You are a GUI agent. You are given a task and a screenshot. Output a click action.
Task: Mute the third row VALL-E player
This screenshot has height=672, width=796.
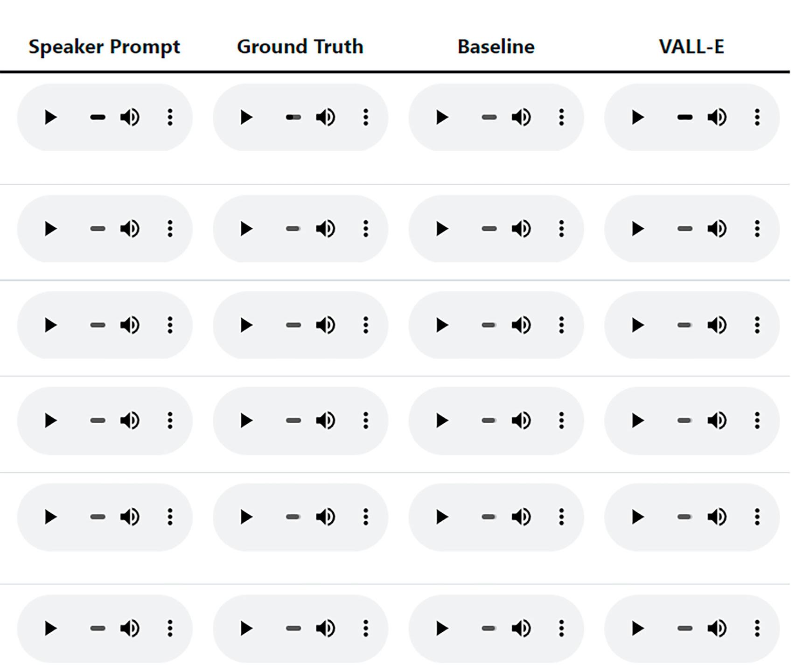[717, 325]
